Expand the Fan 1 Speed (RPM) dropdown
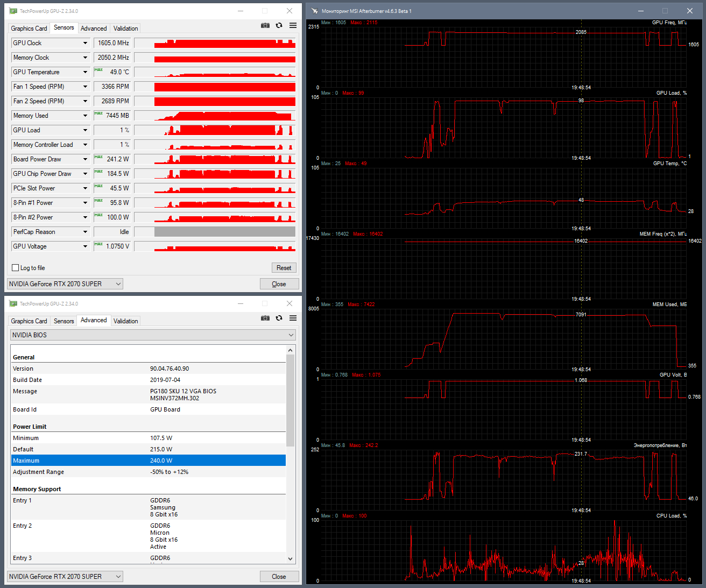The height and width of the screenshot is (588, 706). (85, 87)
